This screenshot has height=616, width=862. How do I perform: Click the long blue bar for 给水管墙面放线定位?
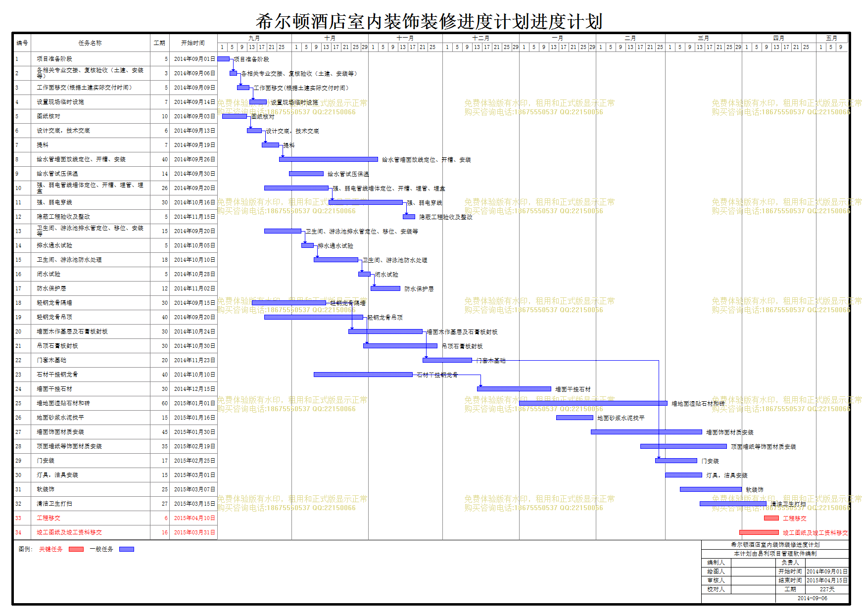[329, 159]
